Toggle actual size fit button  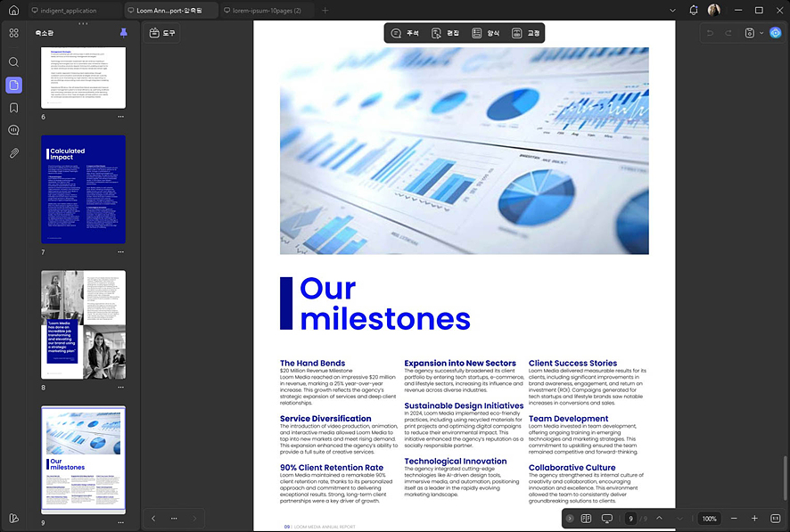point(776,519)
